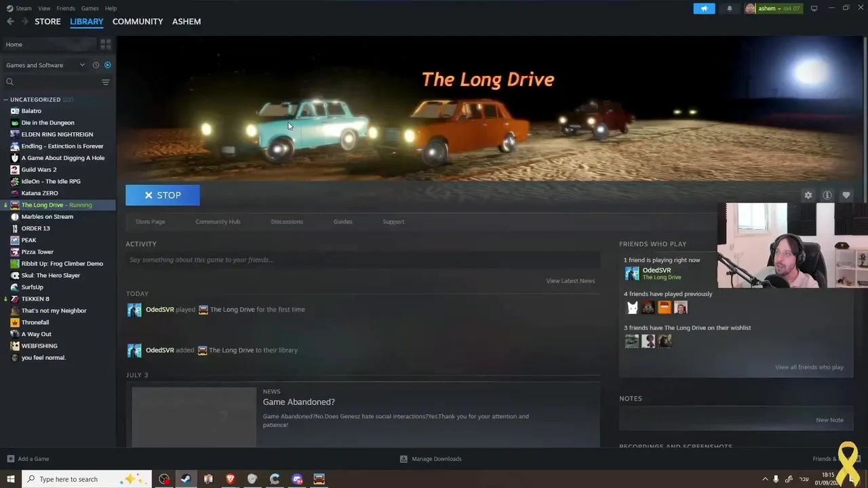Open advanced library filter options
This screenshot has width=868, height=488.
coord(106,82)
